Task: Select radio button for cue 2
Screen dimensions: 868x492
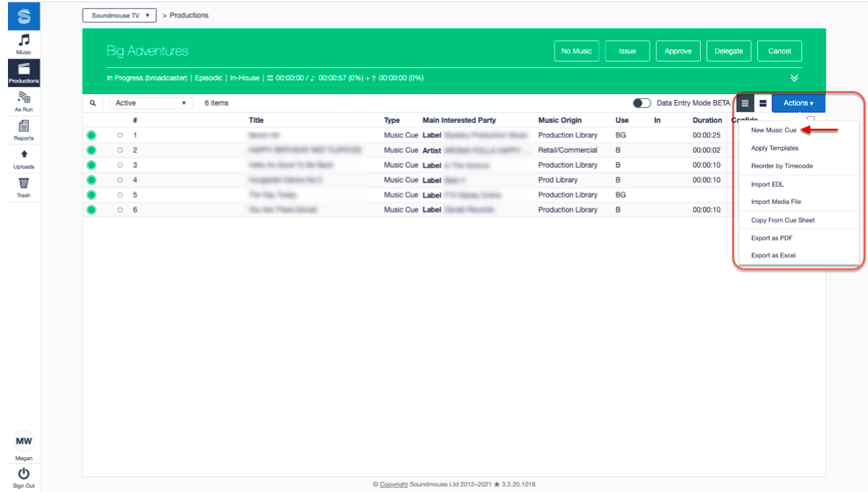Action: pos(119,150)
